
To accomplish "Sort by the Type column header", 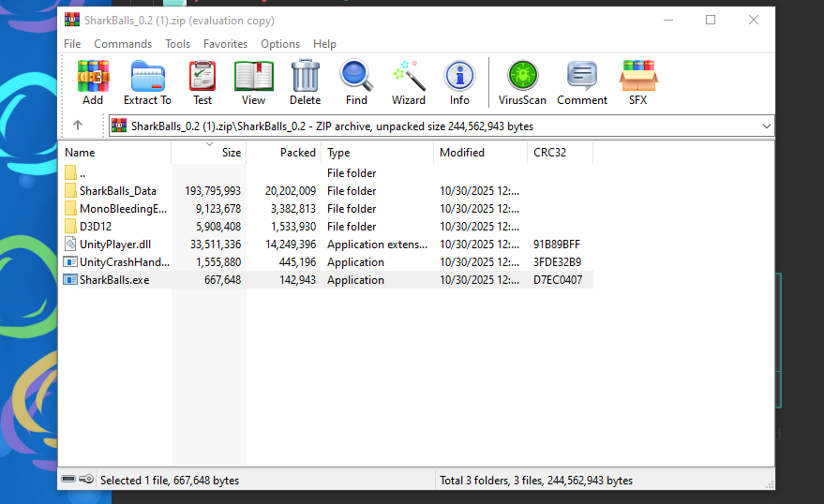I will pos(378,153).
